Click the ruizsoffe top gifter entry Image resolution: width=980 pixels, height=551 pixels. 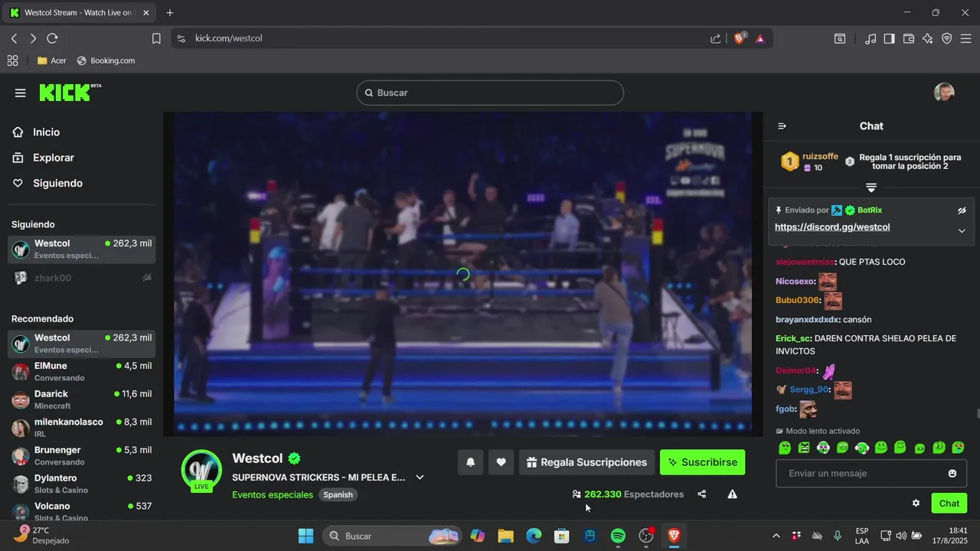coord(811,161)
